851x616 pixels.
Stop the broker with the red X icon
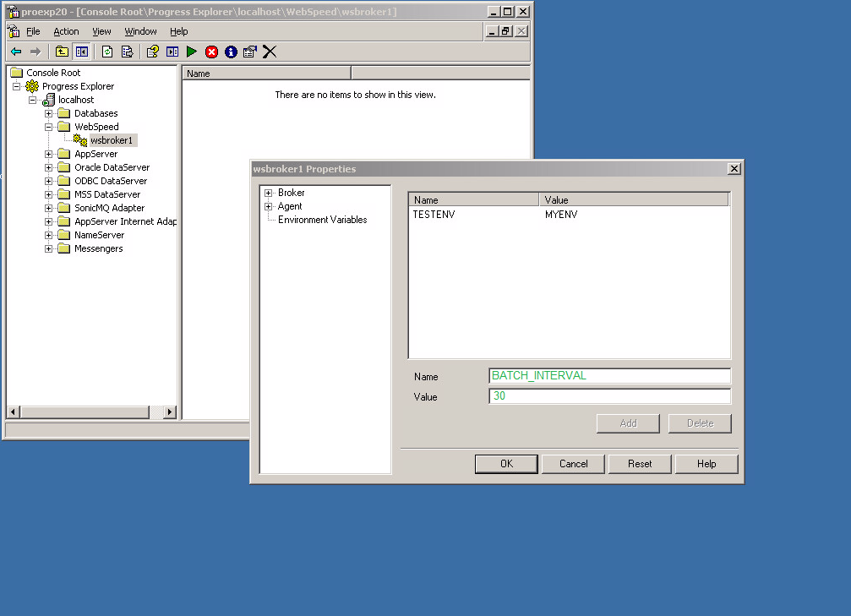click(x=211, y=52)
